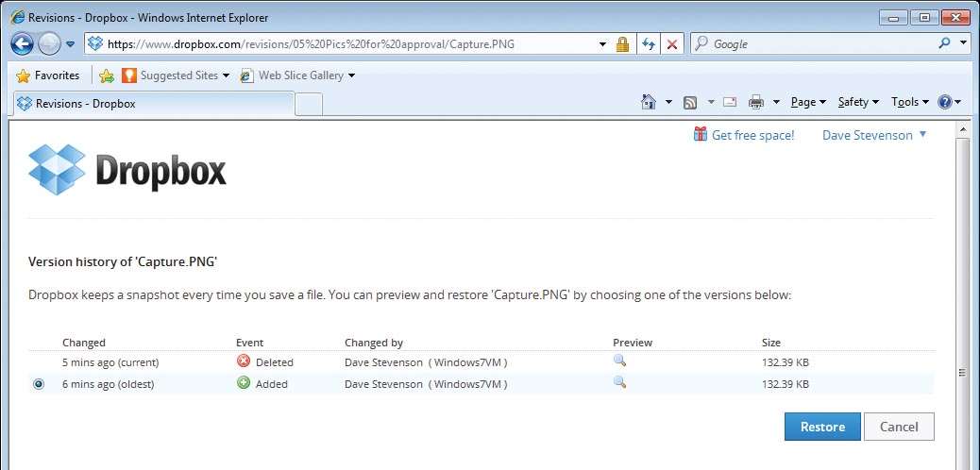The image size is (980, 470).
Task: Select the 6 mins ago (oldest) radio button
Action: pyautogui.click(x=39, y=384)
